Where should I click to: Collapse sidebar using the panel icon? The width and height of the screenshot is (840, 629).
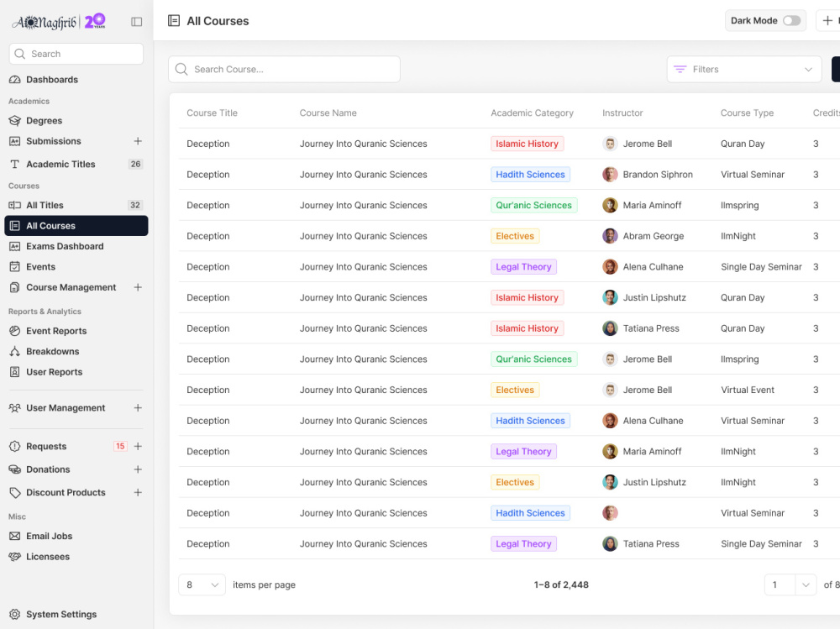[137, 22]
